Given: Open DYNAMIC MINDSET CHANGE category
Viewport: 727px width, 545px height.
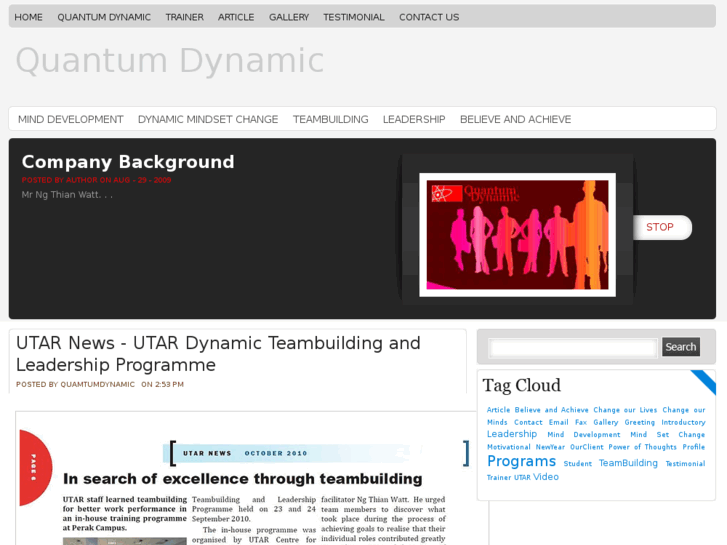Looking at the screenshot, I should (208, 119).
